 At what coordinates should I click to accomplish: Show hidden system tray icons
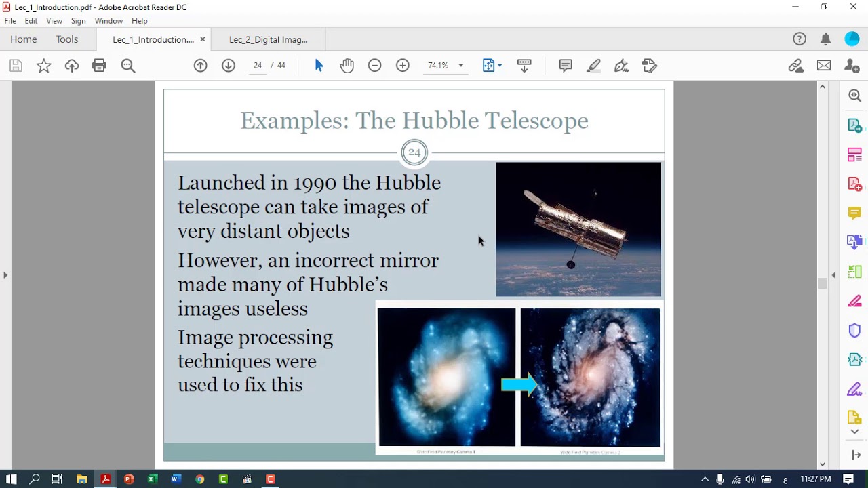[705, 479]
